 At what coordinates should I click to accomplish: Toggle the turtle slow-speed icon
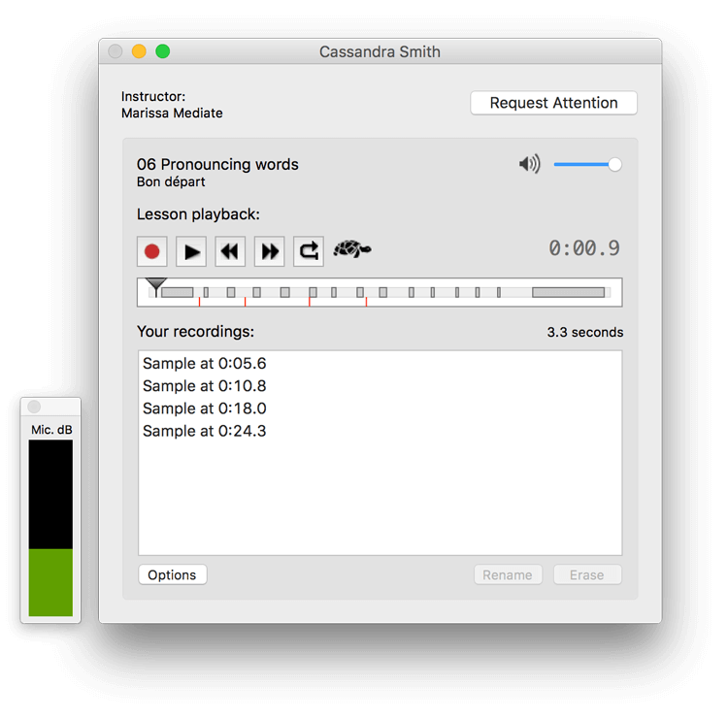pos(352,249)
